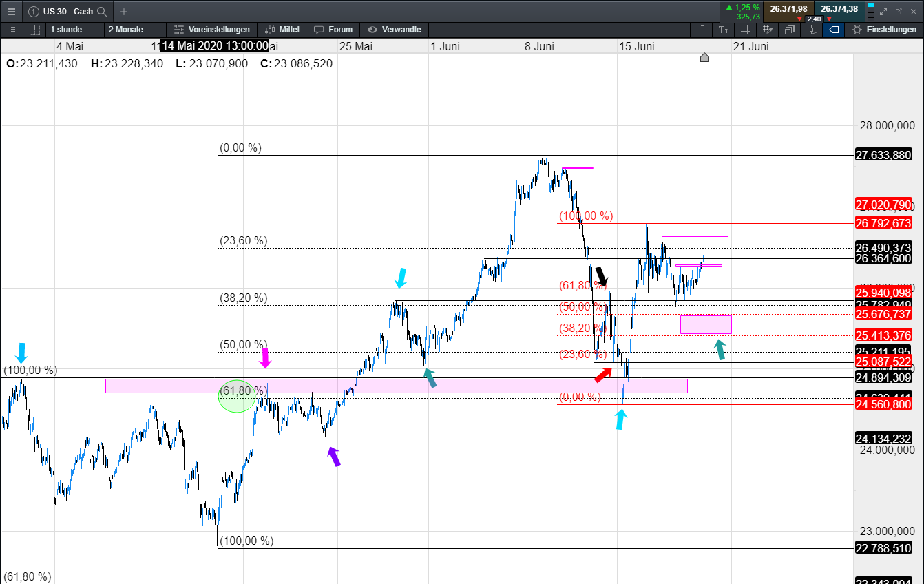This screenshot has height=584, width=924.
Task: Select the 22.788,510 price label
Action: tap(883, 548)
